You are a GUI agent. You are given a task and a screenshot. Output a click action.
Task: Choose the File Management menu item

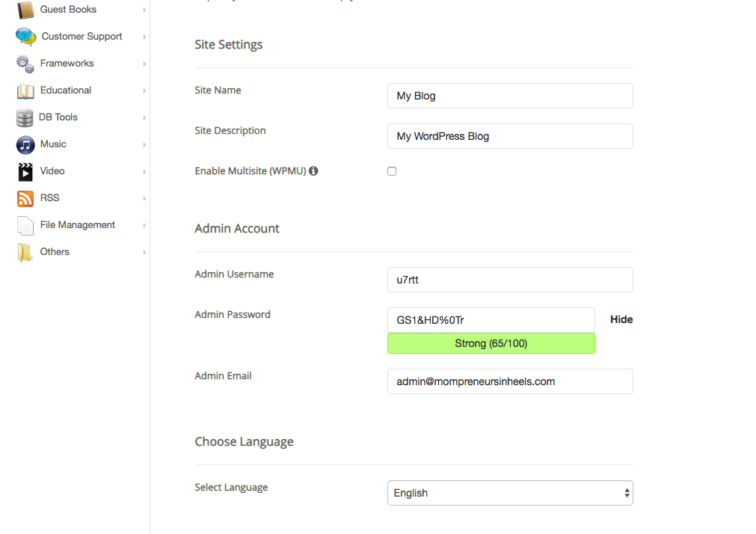[77, 225]
